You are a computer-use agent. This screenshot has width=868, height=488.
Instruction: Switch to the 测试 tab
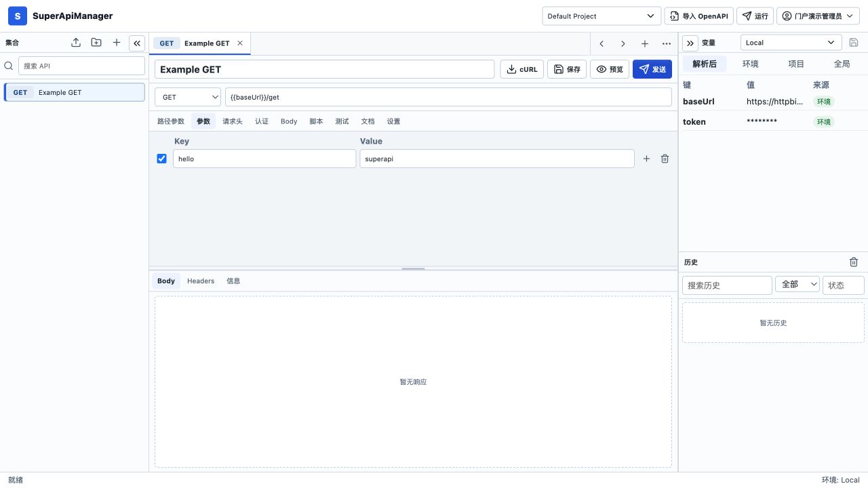(x=342, y=121)
